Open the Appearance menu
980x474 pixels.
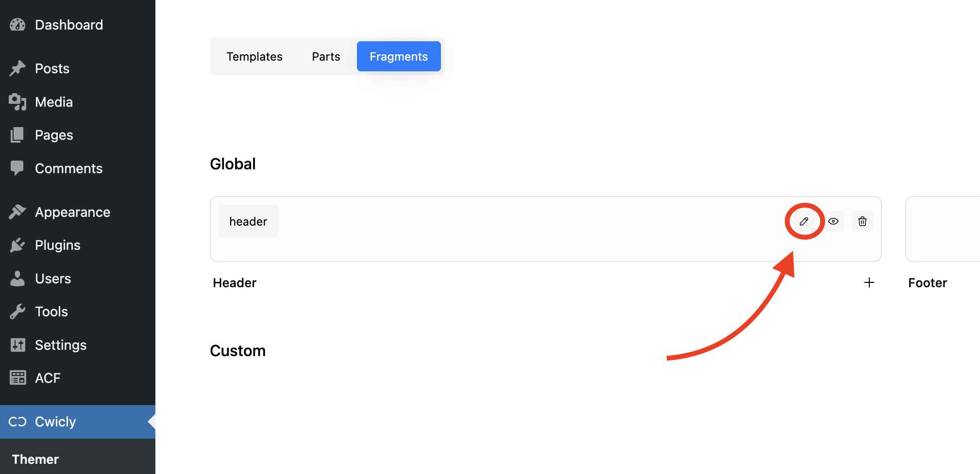click(x=72, y=212)
